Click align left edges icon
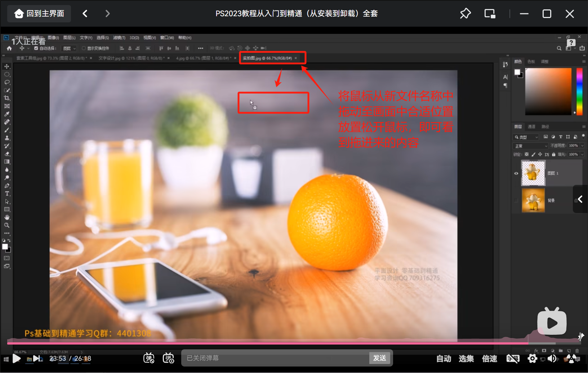This screenshot has width=588, height=373. 121,48
